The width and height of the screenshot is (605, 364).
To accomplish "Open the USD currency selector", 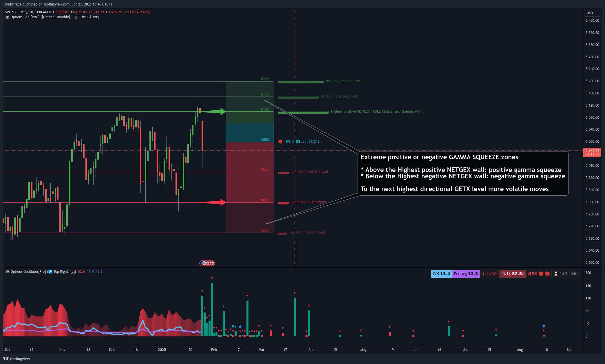I will pos(592,13).
